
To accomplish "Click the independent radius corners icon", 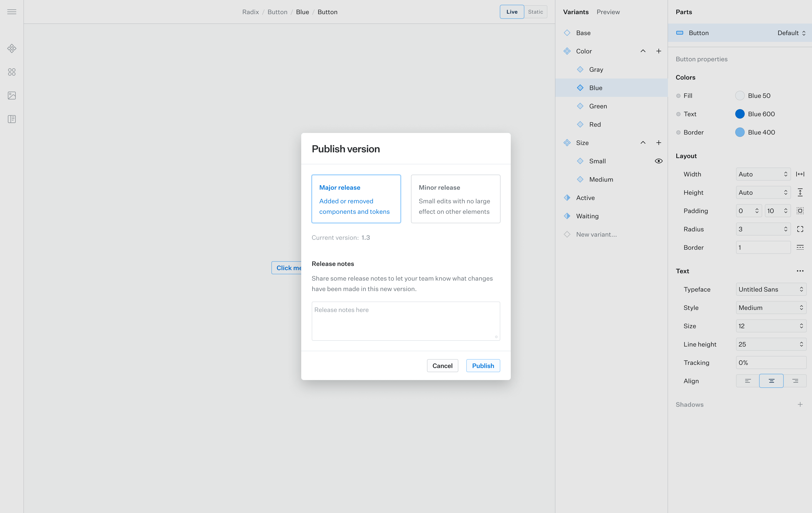I will pyautogui.click(x=800, y=229).
